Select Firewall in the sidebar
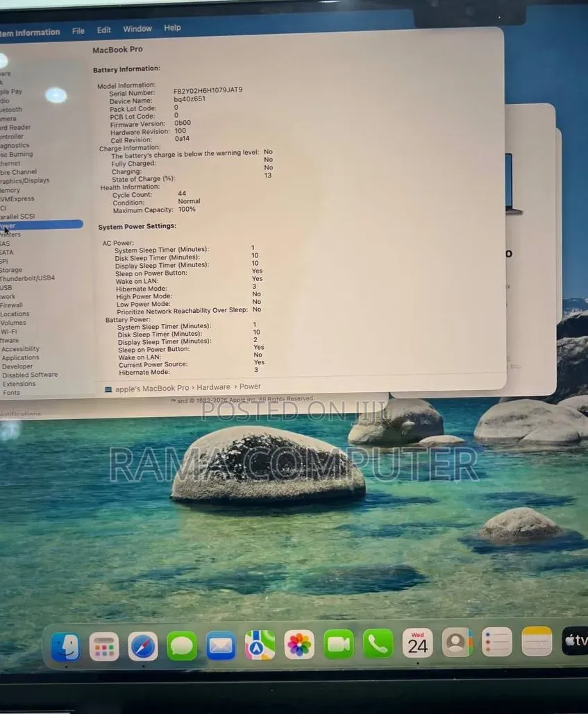Screen dimensions: 588x714 click(11, 305)
